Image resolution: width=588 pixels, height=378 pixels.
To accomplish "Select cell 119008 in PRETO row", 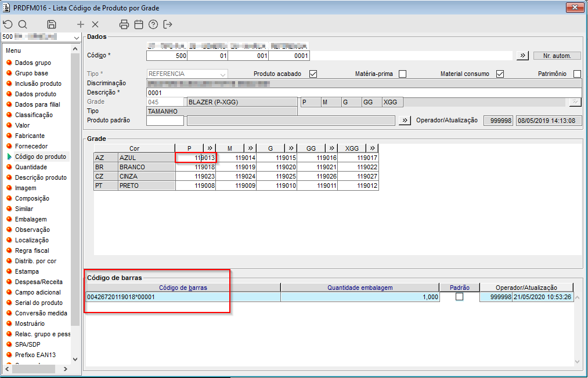I will tap(196, 186).
